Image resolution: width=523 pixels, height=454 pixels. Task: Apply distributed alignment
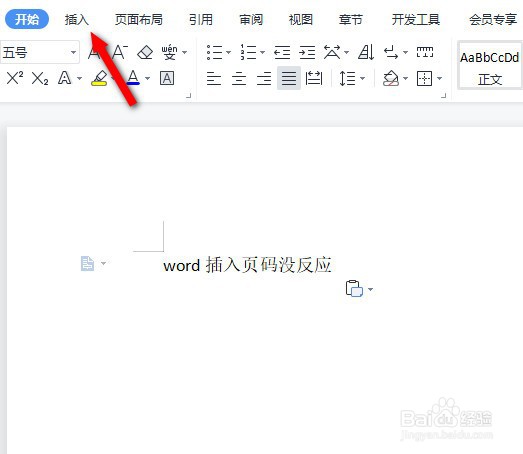pos(314,78)
